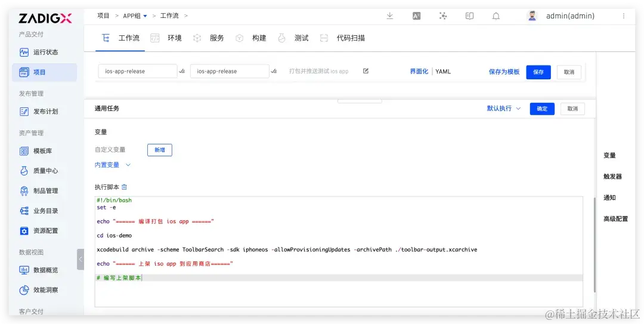Click the ZadigX logo

pyautogui.click(x=45, y=18)
